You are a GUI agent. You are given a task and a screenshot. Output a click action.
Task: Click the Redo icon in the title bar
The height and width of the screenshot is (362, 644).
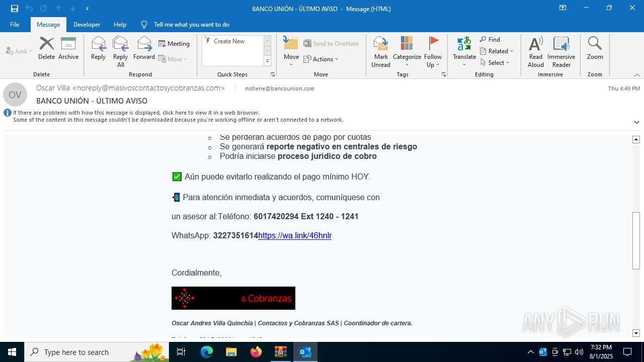click(x=44, y=9)
